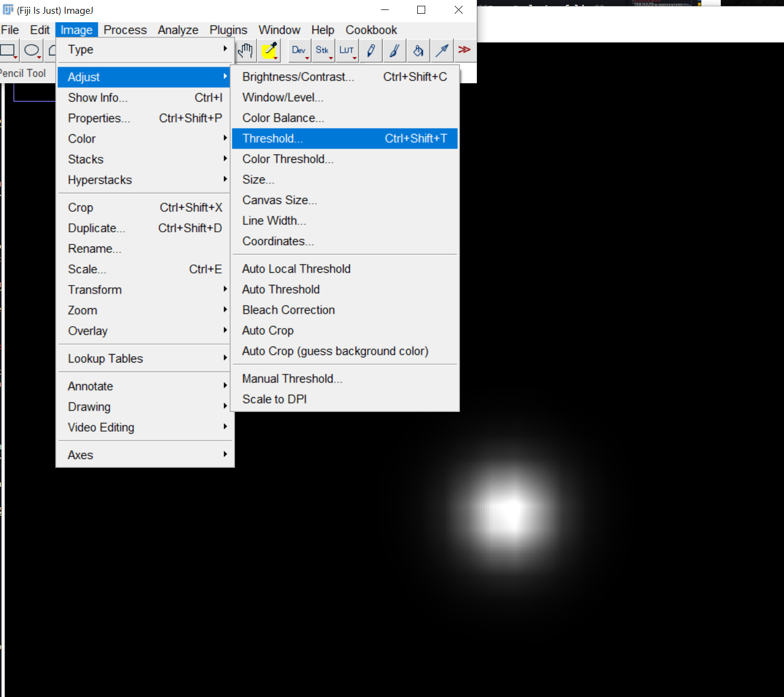This screenshot has height=697, width=784.
Task: Select the Pencil tool icon
Action: click(x=371, y=51)
